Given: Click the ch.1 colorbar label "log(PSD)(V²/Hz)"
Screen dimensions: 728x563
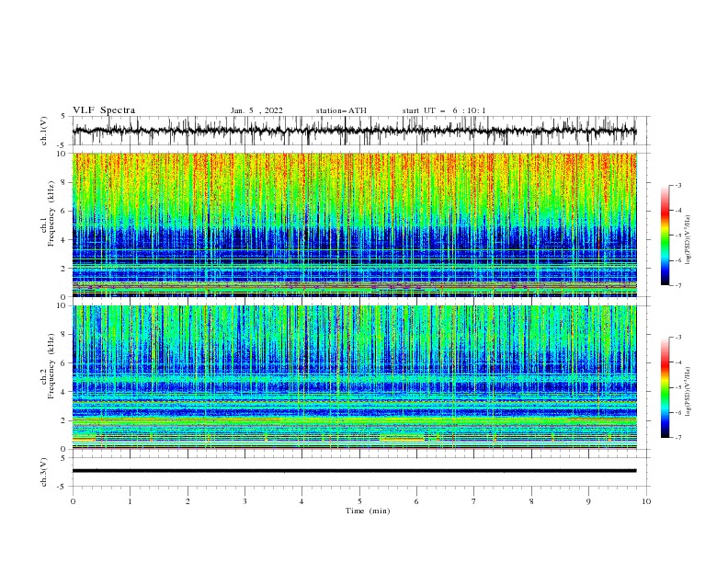Looking at the screenshot, I should click(x=688, y=240).
